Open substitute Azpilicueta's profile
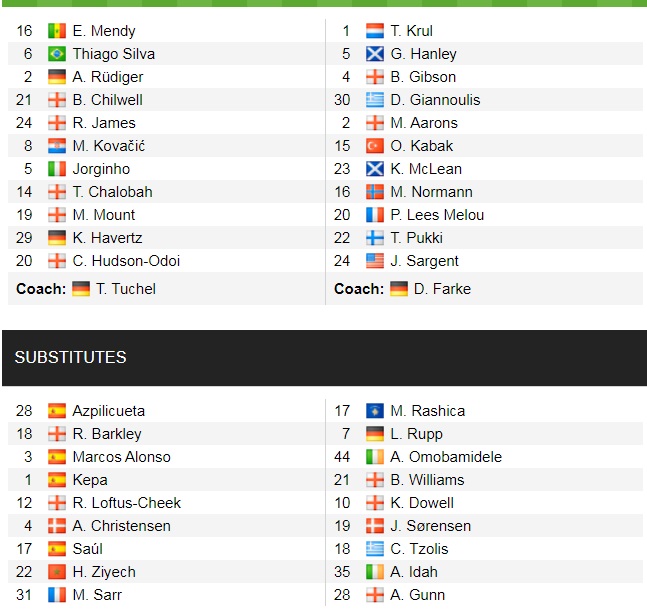 108,411
